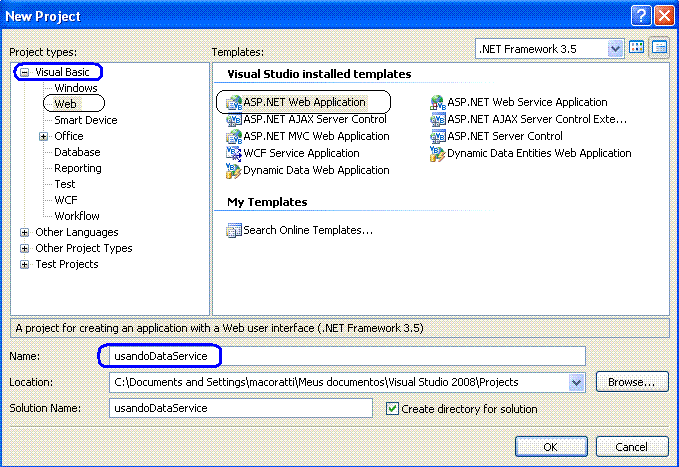
Task: Select Database project type
Action: pyautogui.click(x=77, y=152)
